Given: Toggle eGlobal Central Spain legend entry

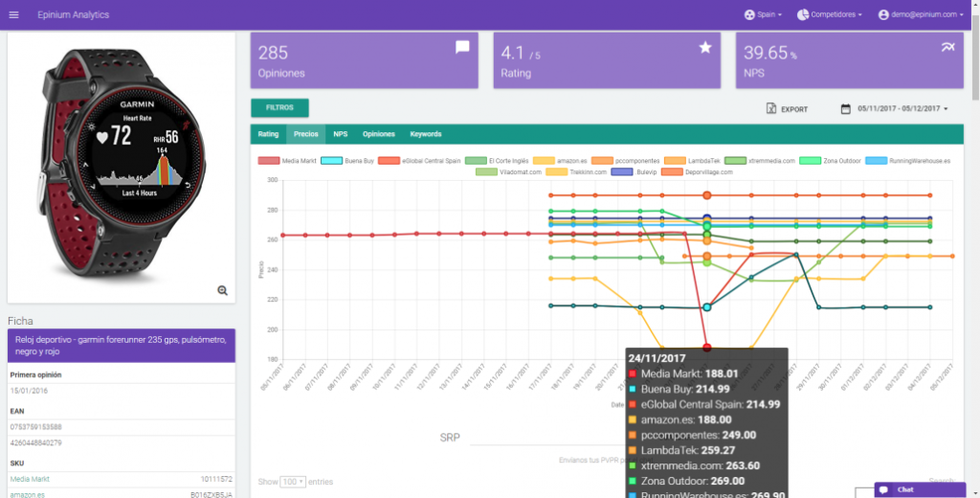Looking at the screenshot, I should pyautogui.click(x=419, y=161).
